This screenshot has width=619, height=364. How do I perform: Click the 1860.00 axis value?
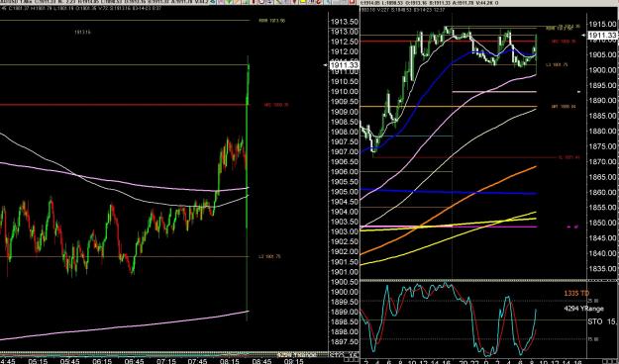tap(602, 192)
